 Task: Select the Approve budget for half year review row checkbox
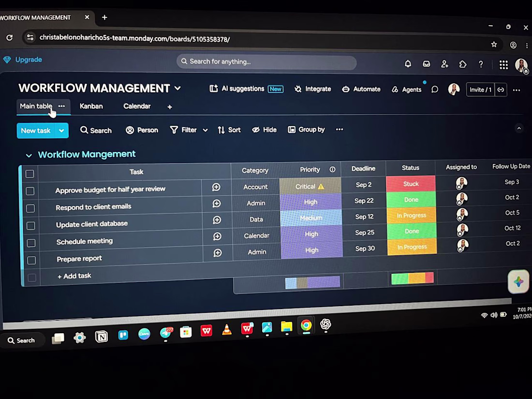click(30, 191)
